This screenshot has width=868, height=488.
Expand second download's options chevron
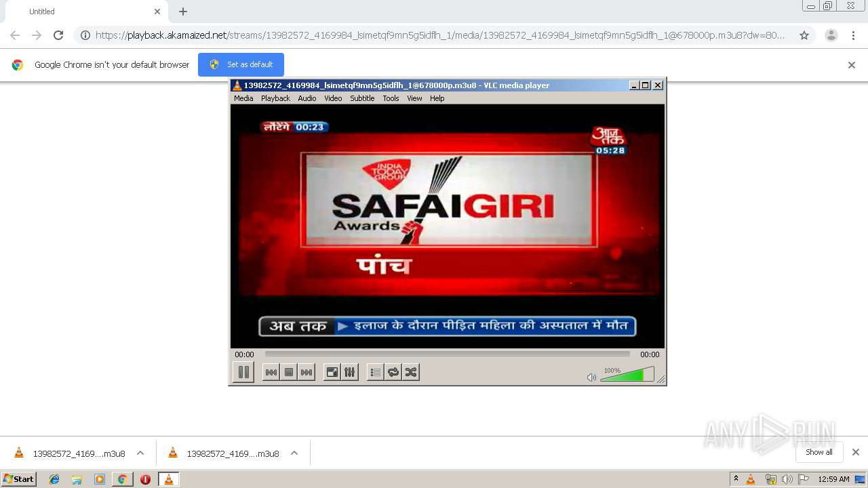click(x=294, y=453)
